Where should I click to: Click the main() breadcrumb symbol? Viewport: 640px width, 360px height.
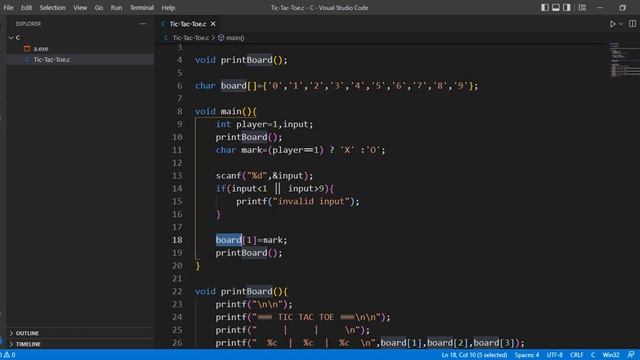[x=235, y=38]
